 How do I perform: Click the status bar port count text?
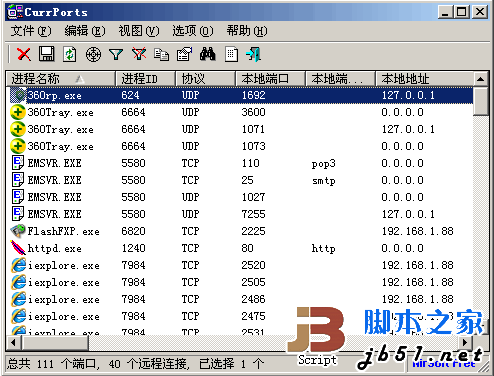tap(135, 364)
